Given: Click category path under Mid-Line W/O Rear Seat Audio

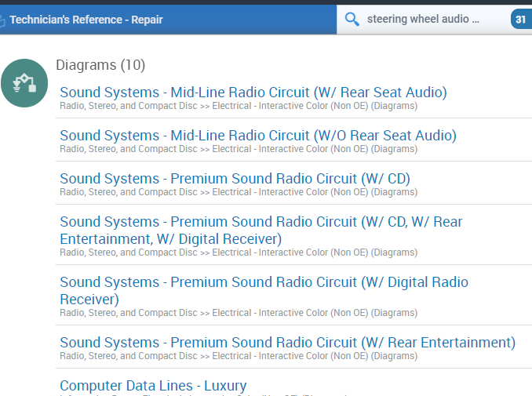Looking at the screenshot, I should pos(239,149).
